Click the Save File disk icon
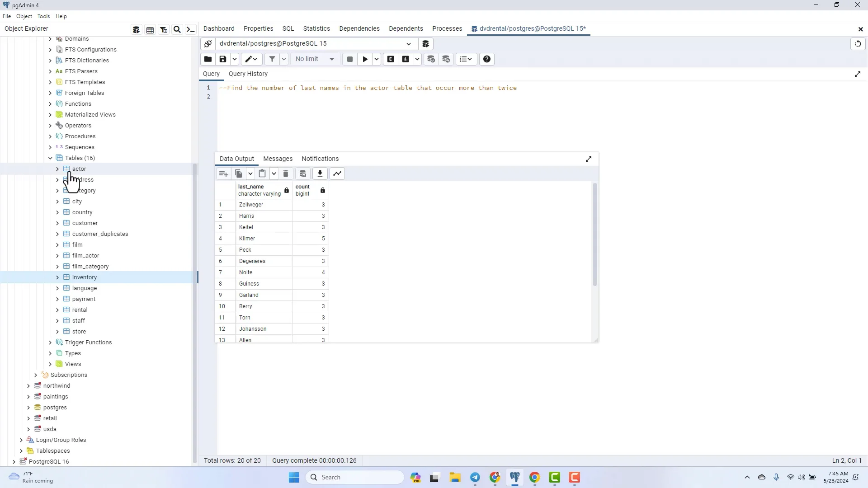Image resolution: width=868 pixels, height=488 pixels. 222,59
